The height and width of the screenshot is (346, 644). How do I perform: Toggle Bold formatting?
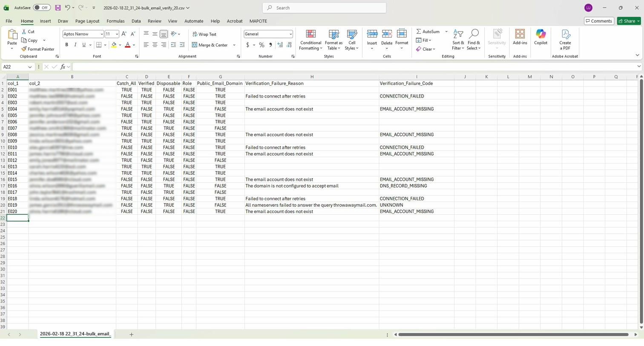point(66,45)
